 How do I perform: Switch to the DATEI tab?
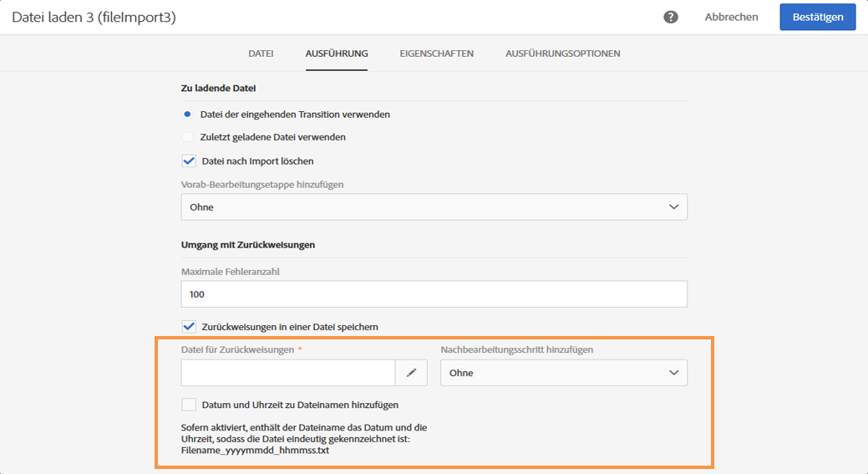click(x=261, y=54)
